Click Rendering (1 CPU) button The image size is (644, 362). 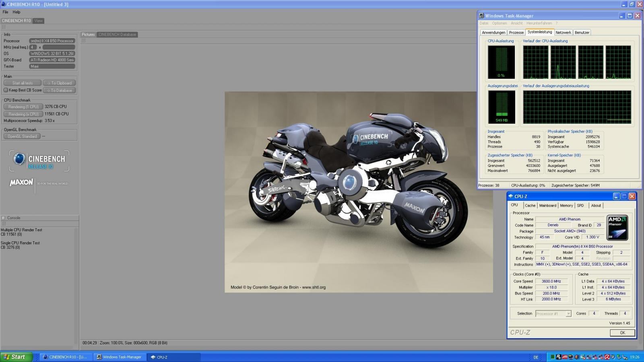point(23,107)
